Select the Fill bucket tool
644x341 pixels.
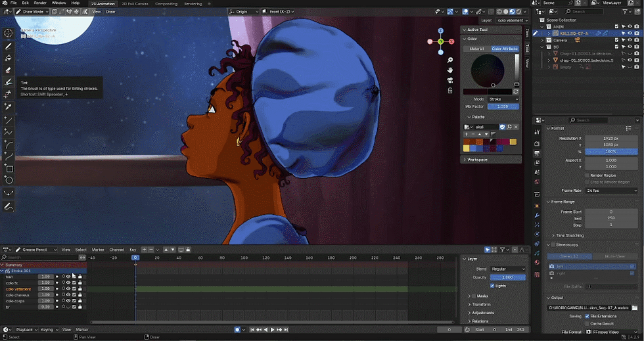pyautogui.click(x=9, y=58)
